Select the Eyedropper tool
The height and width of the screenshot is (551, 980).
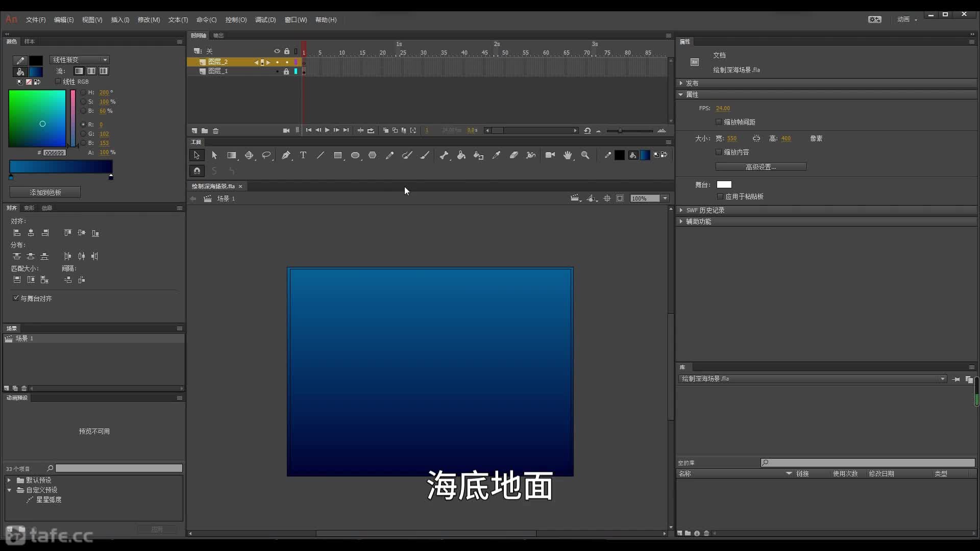click(x=496, y=155)
